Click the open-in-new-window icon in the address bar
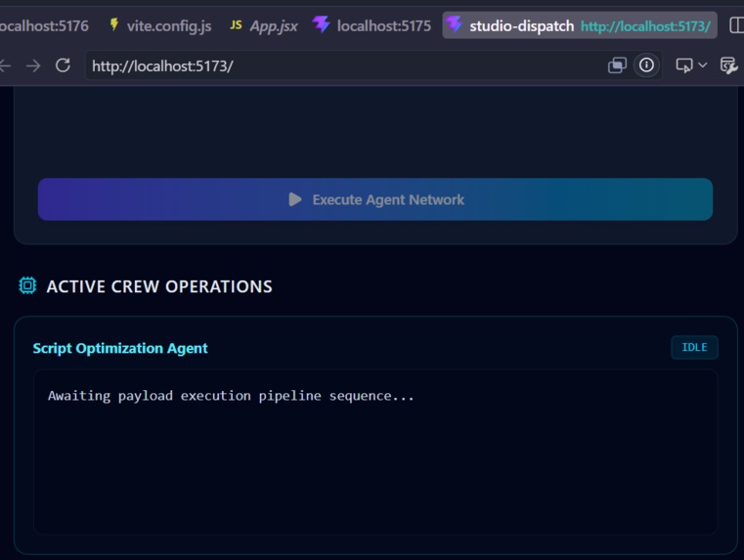 point(617,65)
